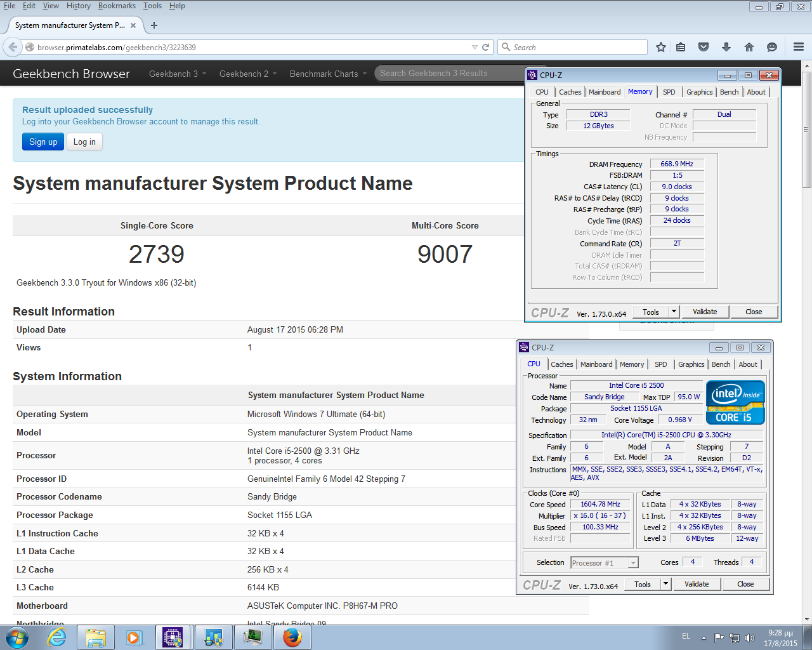Viewport: 812px width, 650px height.
Task: Open Windows Media Player taskbar icon
Action: [x=134, y=637]
